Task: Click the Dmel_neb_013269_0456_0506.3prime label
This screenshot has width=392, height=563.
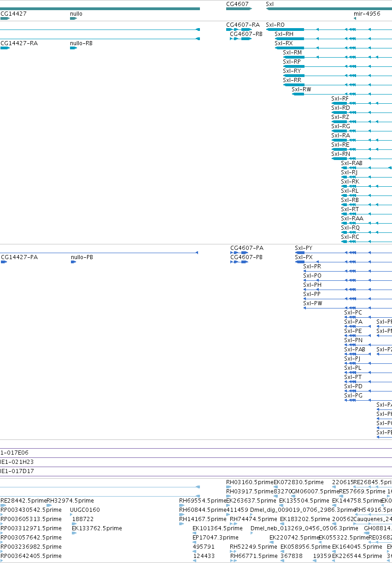Action: click(x=304, y=528)
